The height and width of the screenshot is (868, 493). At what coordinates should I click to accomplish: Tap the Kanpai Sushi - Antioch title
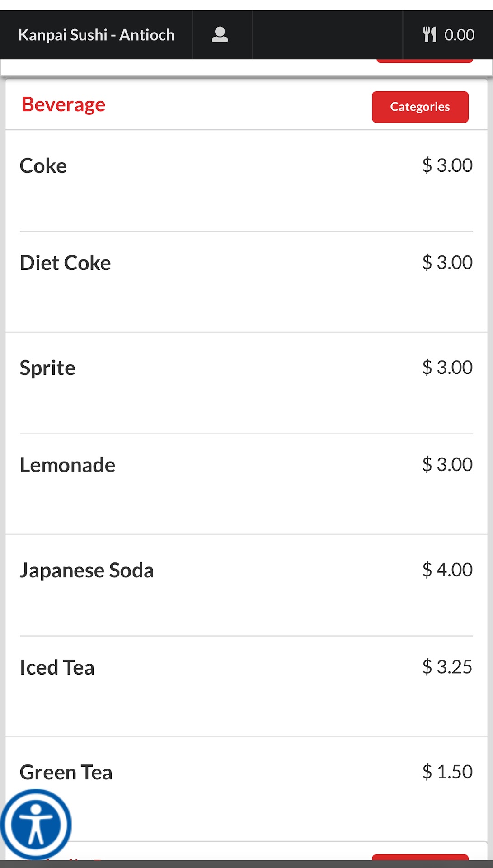point(96,35)
